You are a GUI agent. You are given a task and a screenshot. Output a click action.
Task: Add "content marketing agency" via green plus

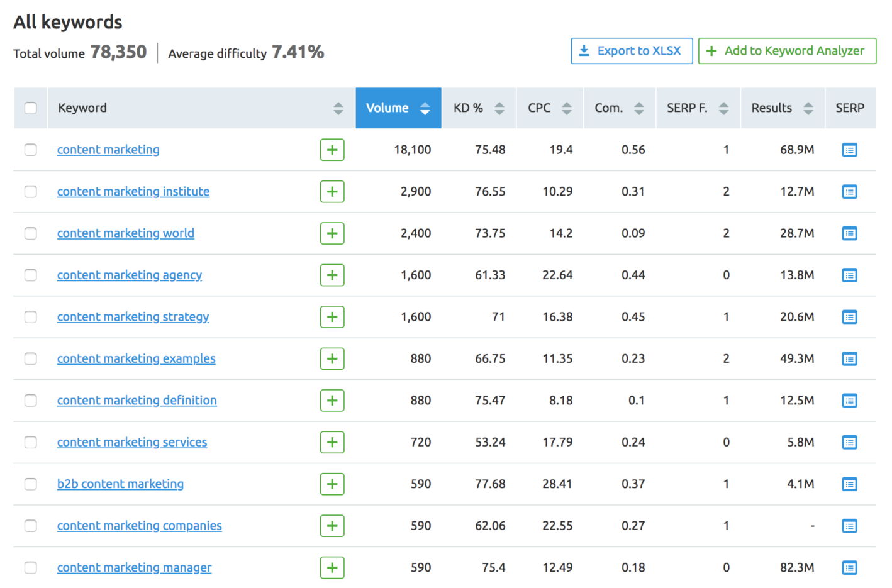click(332, 275)
